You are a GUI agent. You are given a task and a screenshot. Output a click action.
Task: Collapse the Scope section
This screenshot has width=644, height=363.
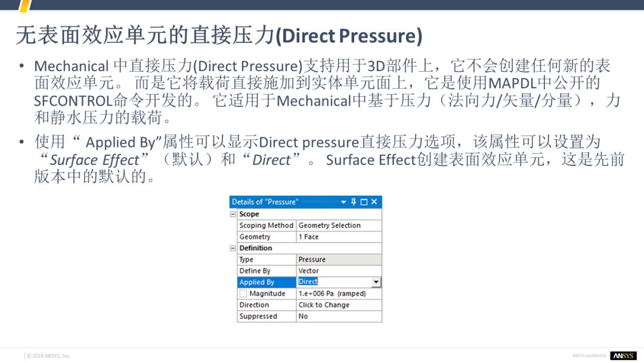point(233,214)
